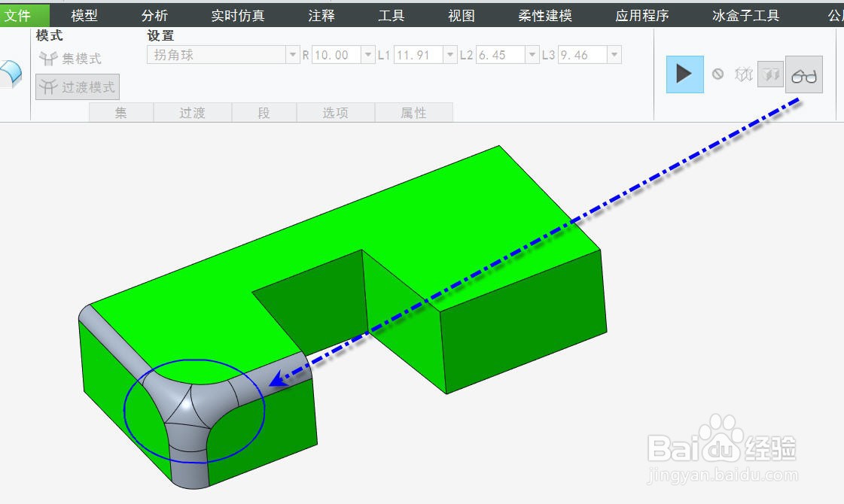Toggle the glasses verify preview icon
The width and height of the screenshot is (844, 504).
pyautogui.click(x=804, y=74)
